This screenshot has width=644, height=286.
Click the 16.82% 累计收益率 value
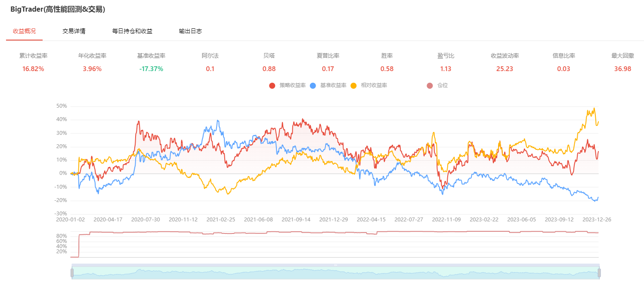(x=33, y=69)
